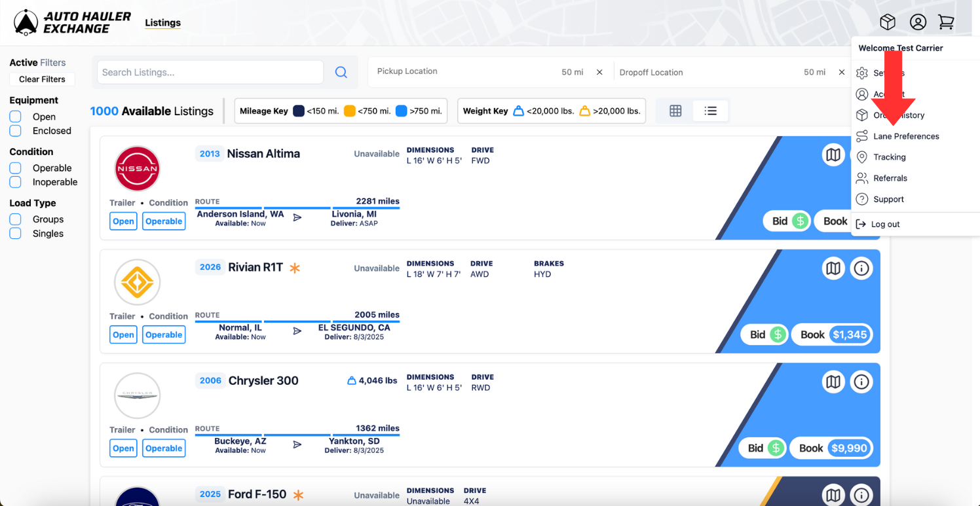
Task: Open Referrals from the user menu
Action: [890, 178]
